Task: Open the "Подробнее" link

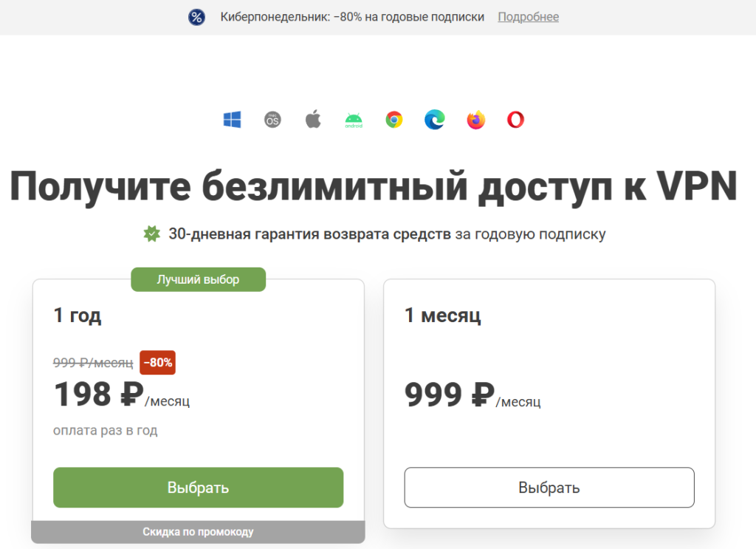Action: 528,17
